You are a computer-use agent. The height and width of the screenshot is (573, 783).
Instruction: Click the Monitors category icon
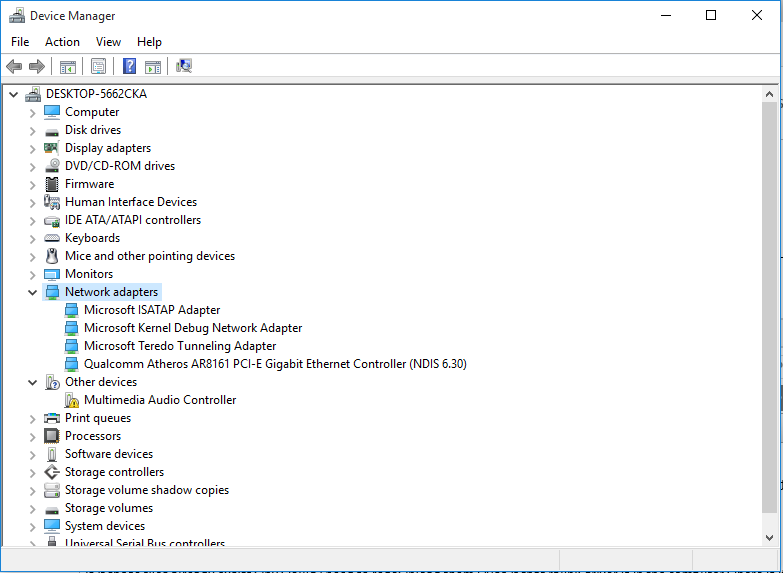coord(52,274)
